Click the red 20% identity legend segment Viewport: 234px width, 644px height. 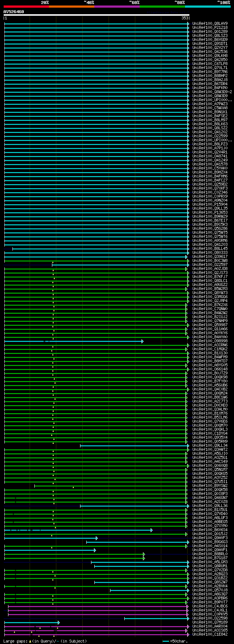pyautogui.click(x=26, y=7)
